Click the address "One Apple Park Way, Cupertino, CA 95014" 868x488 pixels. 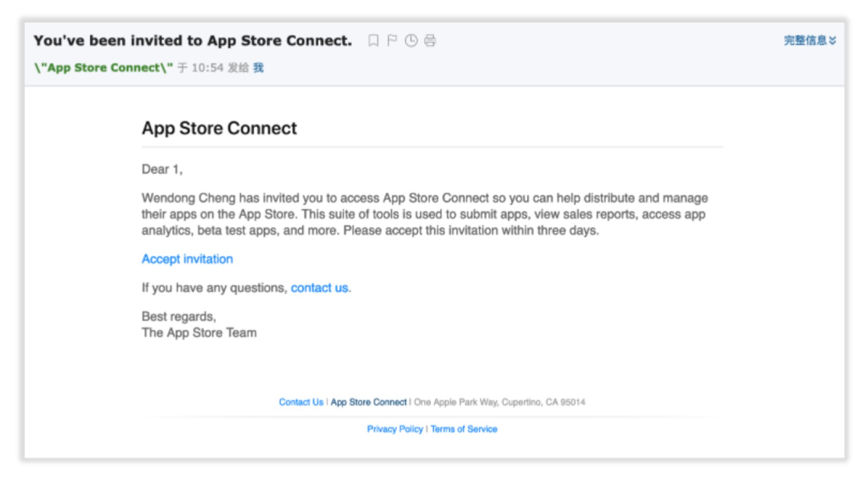(499, 402)
